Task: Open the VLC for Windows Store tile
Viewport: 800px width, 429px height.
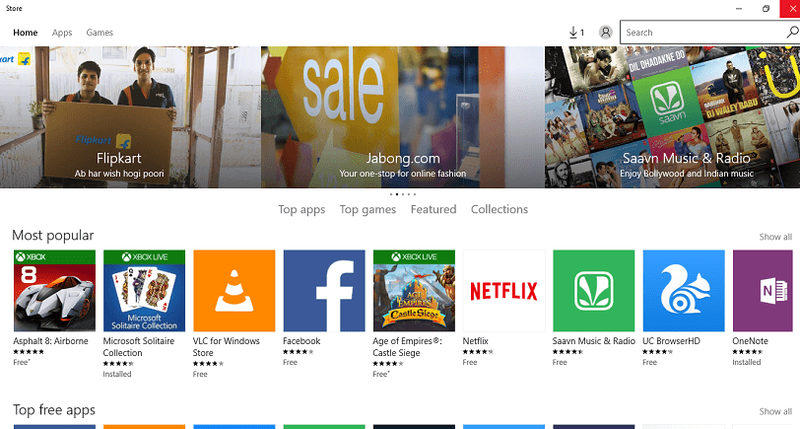Action: pos(234,291)
